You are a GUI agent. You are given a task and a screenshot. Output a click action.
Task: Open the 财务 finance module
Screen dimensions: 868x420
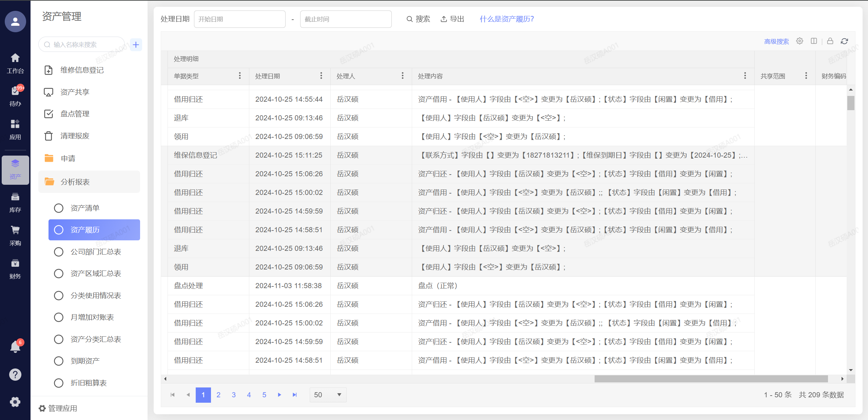(x=15, y=269)
